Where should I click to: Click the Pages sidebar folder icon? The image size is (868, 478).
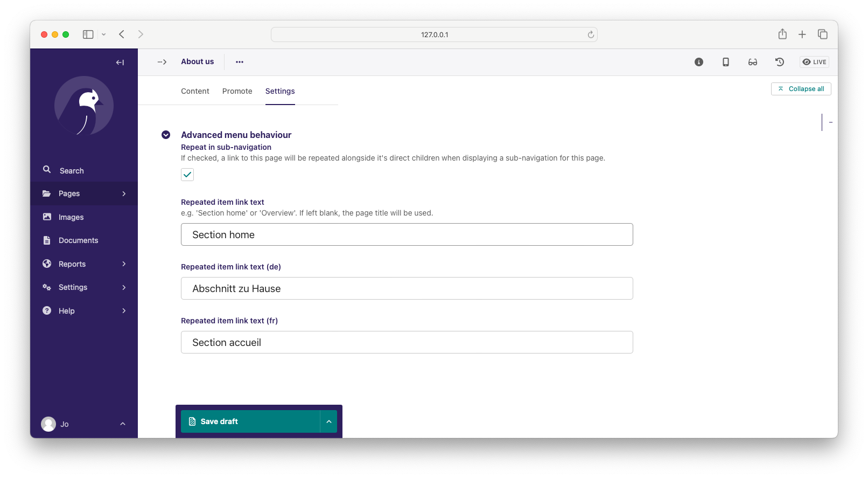[47, 193]
